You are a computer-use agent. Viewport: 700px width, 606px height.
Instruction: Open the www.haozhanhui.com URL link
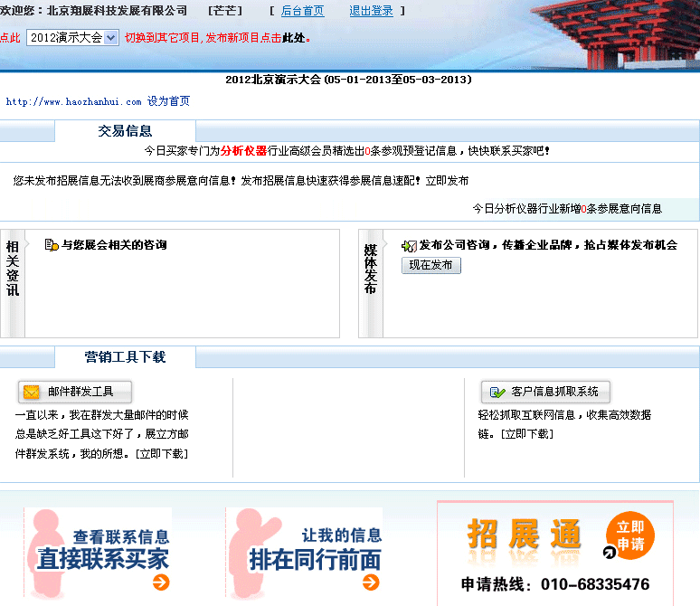(73, 102)
